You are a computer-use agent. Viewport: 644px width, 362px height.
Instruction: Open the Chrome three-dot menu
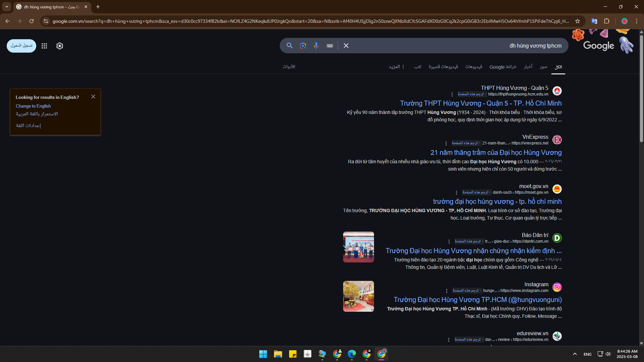click(x=637, y=21)
